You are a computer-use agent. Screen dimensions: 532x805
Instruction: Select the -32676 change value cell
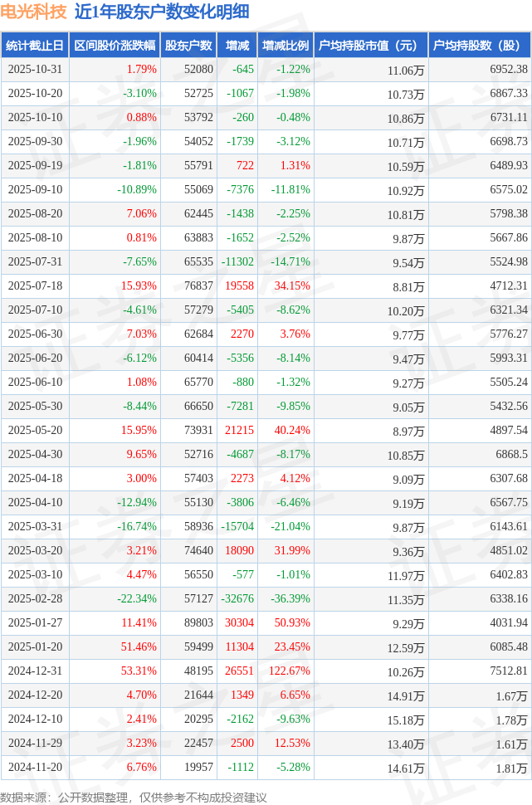[x=237, y=599]
